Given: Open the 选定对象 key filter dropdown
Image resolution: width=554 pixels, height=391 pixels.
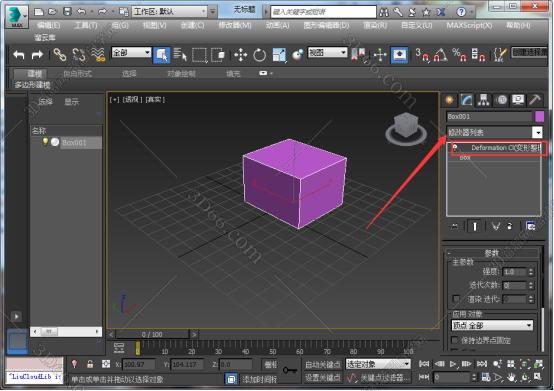Looking at the screenshot, I should [378, 364].
